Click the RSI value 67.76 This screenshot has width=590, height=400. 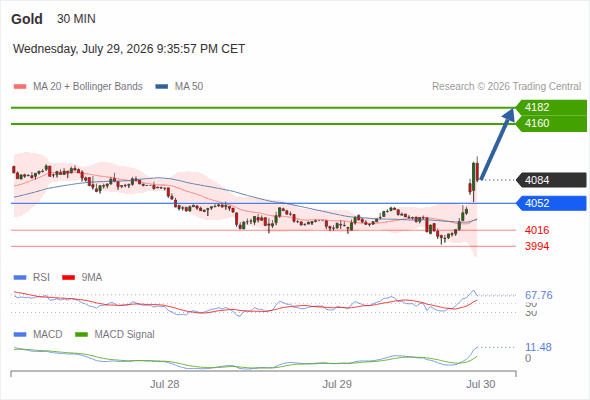coord(539,295)
